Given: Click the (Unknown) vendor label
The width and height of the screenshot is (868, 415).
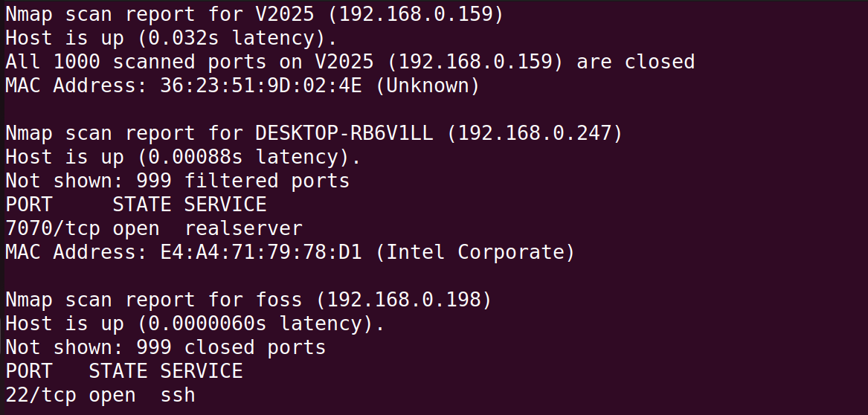Looking at the screenshot, I should pyautogui.click(x=428, y=86).
